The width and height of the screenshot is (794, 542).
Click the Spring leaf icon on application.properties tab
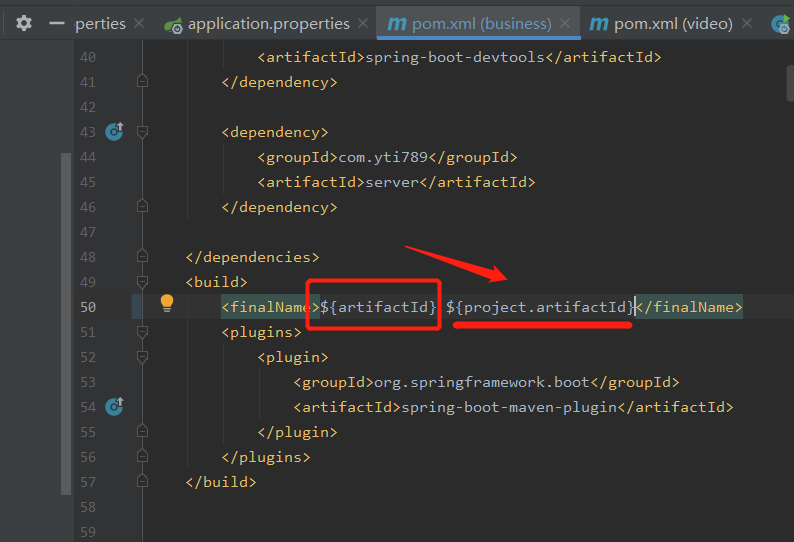coord(173,25)
